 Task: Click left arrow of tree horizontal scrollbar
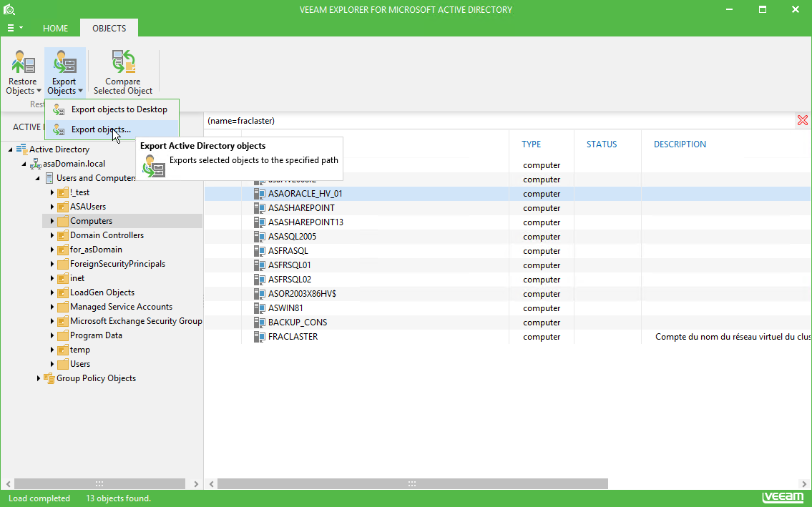tap(8, 483)
